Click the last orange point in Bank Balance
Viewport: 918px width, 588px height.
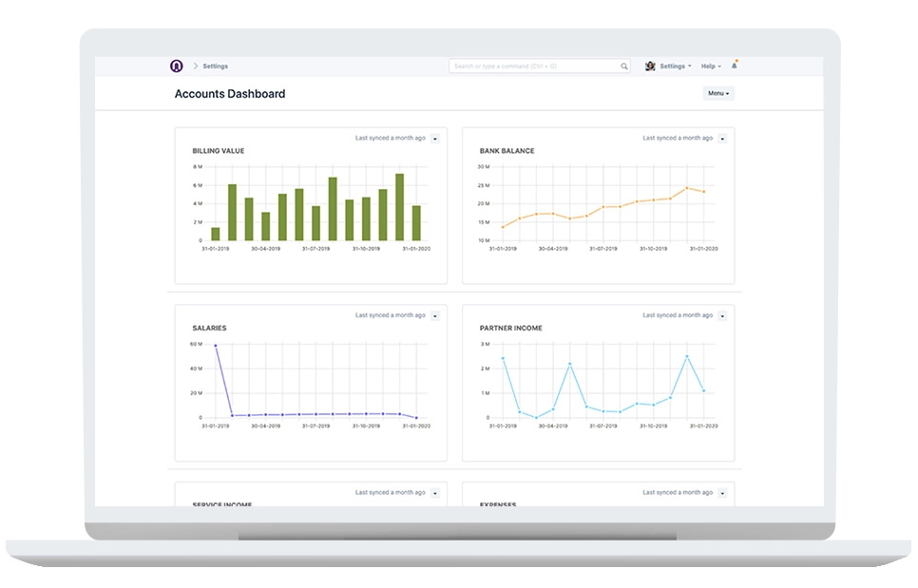(703, 192)
